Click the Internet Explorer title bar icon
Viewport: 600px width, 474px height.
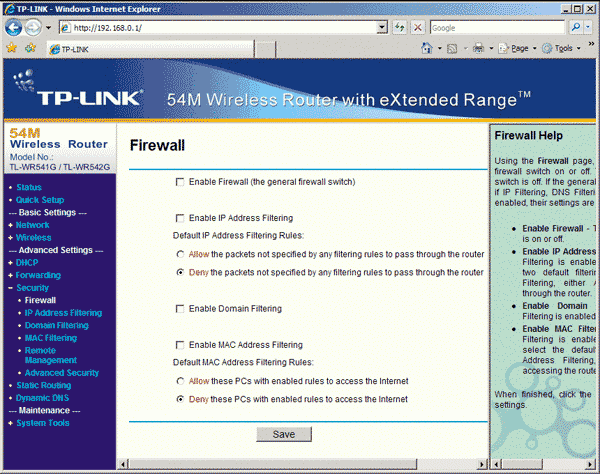pyautogui.click(x=9, y=9)
